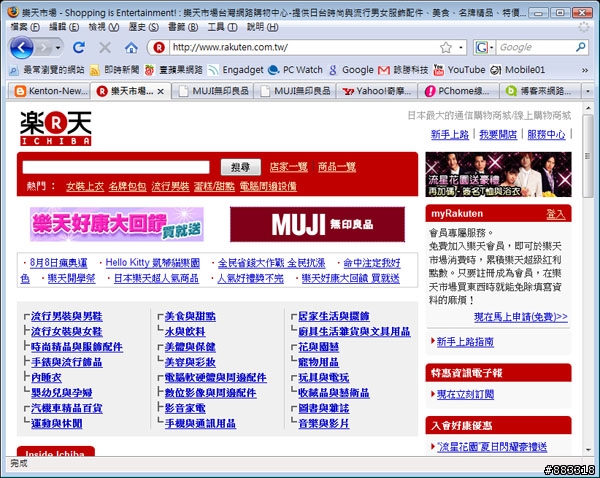Open the 店家一覽 link
The width and height of the screenshot is (600, 478).
click(289, 167)
